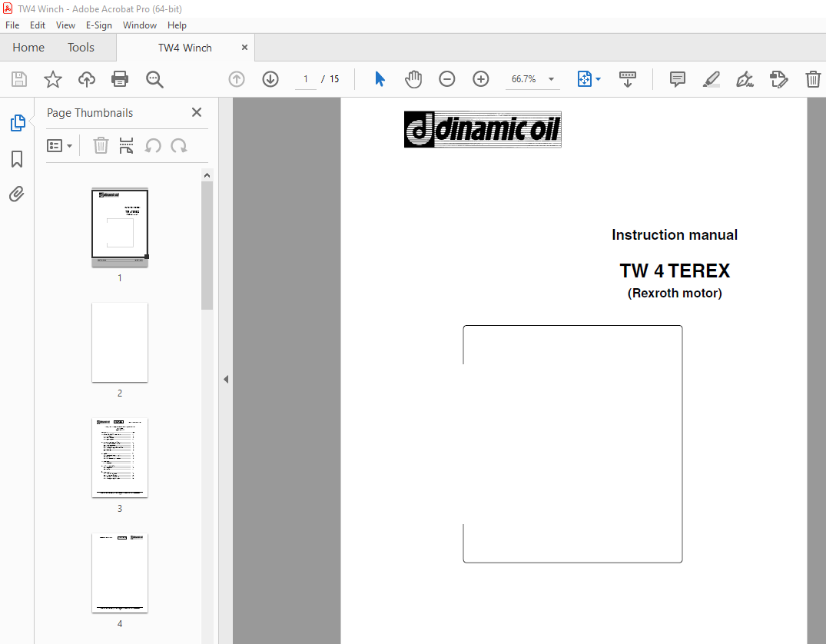Click the page number input field

point(306,79)
